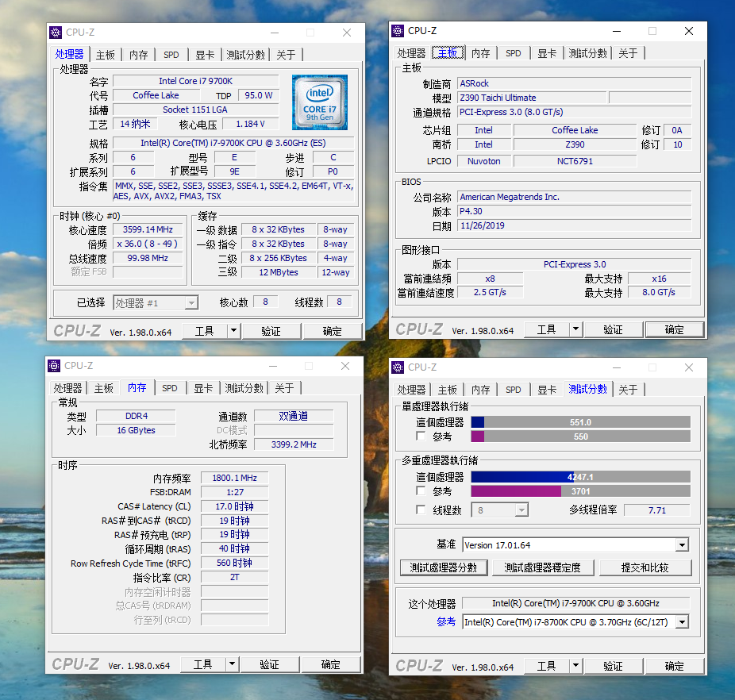Click the 當前連結頻 x8 value in mainboard window
The height and width of the screenshot is (700, 735).
[491, 279]
